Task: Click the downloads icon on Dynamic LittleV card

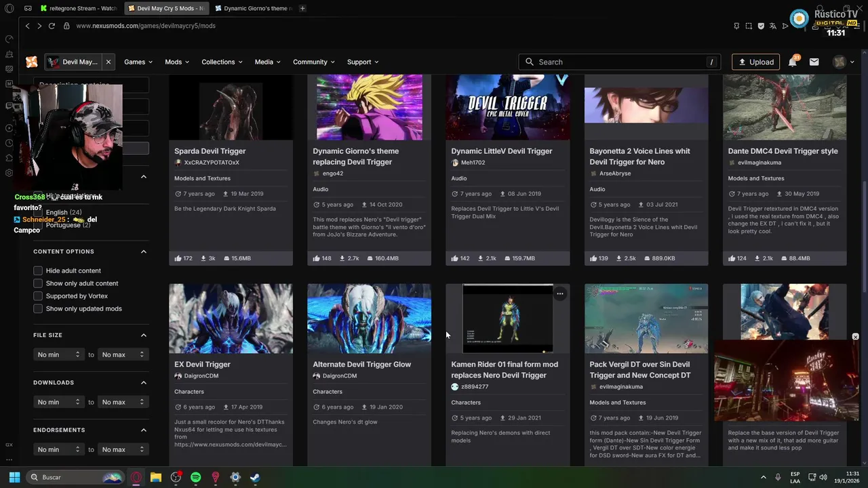Action: tap(481, 258)
